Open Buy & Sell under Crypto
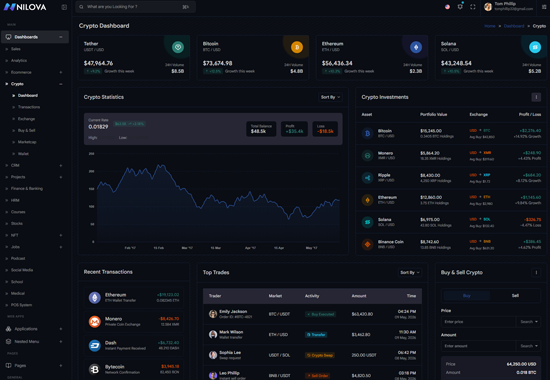The height and width of the screenshot is (380, 550). [26, 130]
